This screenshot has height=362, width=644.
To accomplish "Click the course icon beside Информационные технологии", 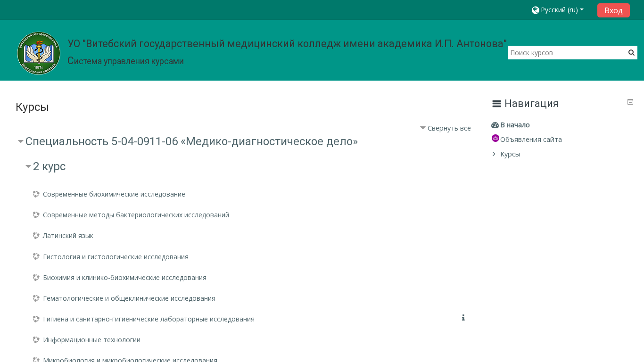I will pyautogui.click(x=36, y=340).
